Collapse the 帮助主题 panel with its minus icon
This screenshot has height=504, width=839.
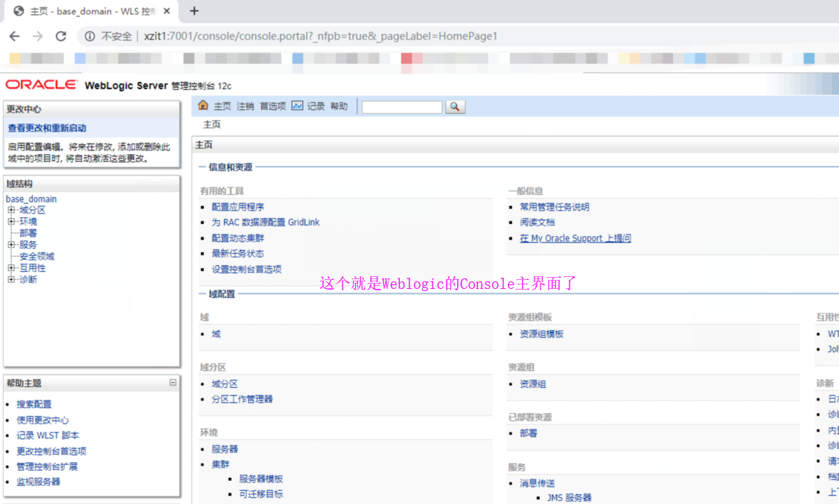pyautogui.click(x=172, y=383)
